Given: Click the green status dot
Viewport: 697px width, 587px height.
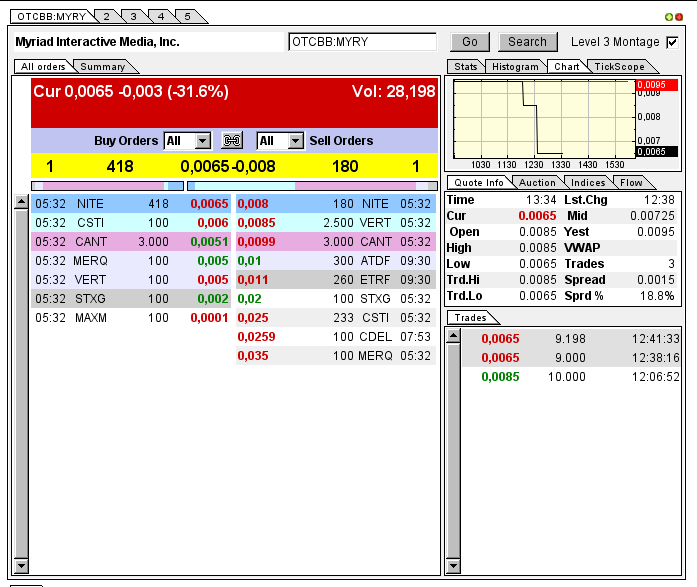Looking at the screenshot, I should pos(669,17).
